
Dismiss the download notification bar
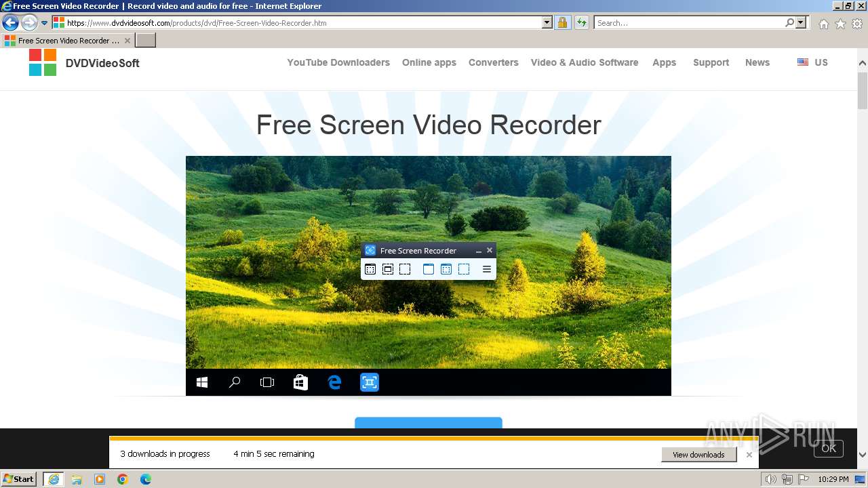coord(749,455)
